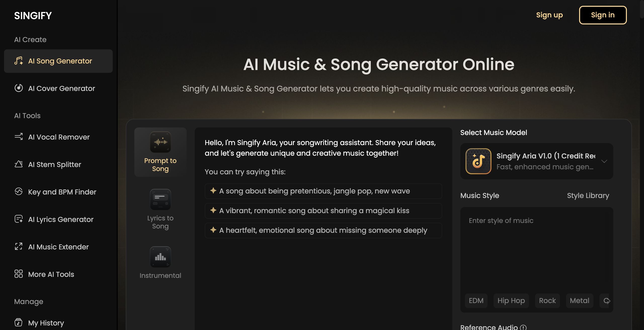Go to AI Vocal Remover
This screenshot has width=644, height=330.
58,137
